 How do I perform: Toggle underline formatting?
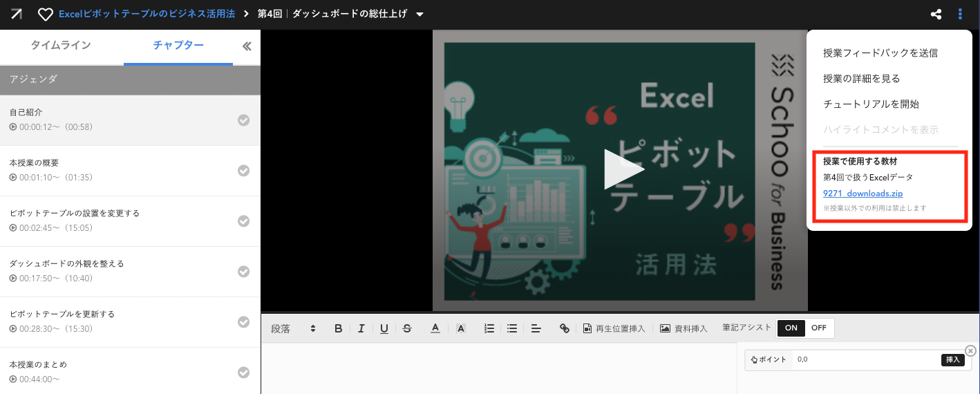(384, 328)
